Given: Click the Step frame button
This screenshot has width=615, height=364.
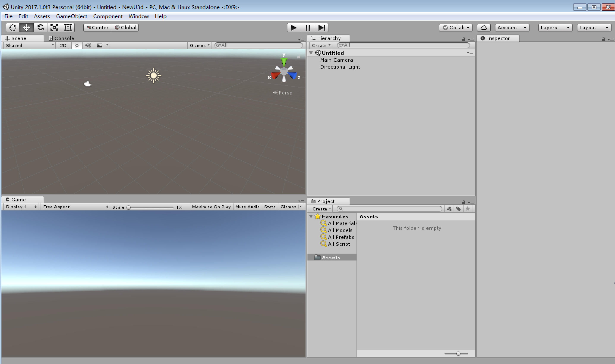Looking at the screenshot, I should coord(321,27).
